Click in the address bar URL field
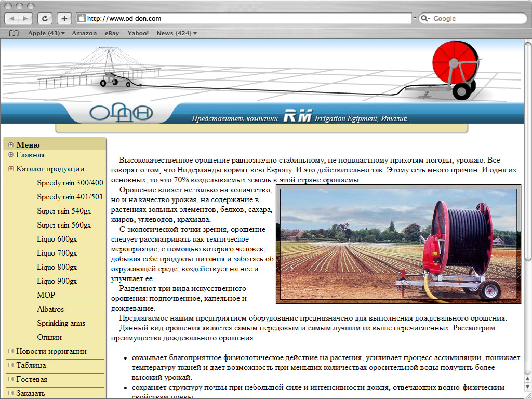The height and width of the screenshot is (399, 532). point(244,18)
